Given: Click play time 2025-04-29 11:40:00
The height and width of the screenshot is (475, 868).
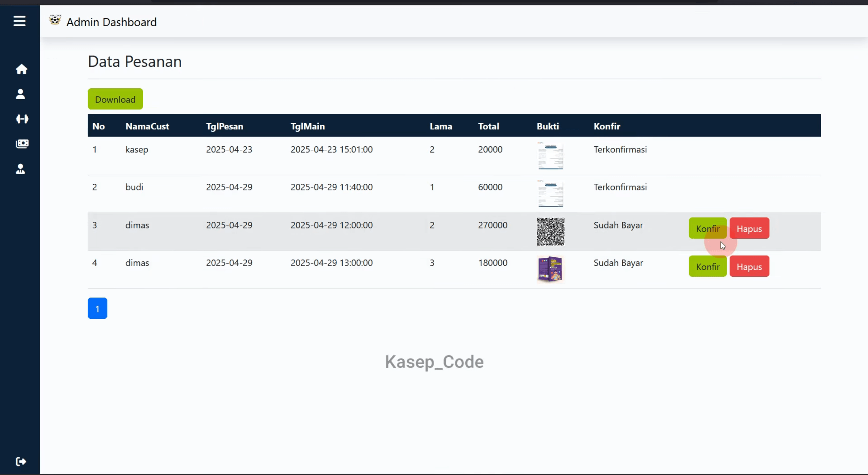Looking at the screenshot, I should pyautogui.click(x=331, y=187).
